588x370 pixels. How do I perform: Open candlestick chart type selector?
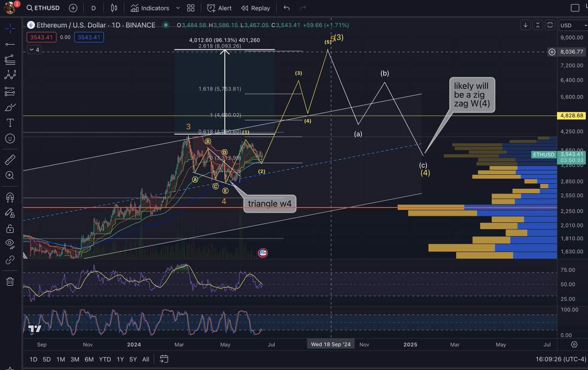click(114, 8)
